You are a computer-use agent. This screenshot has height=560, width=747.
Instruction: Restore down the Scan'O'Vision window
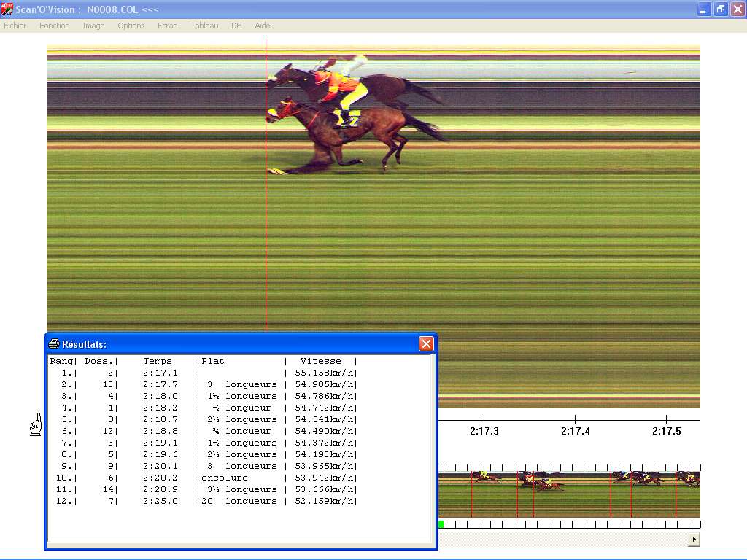720,9
